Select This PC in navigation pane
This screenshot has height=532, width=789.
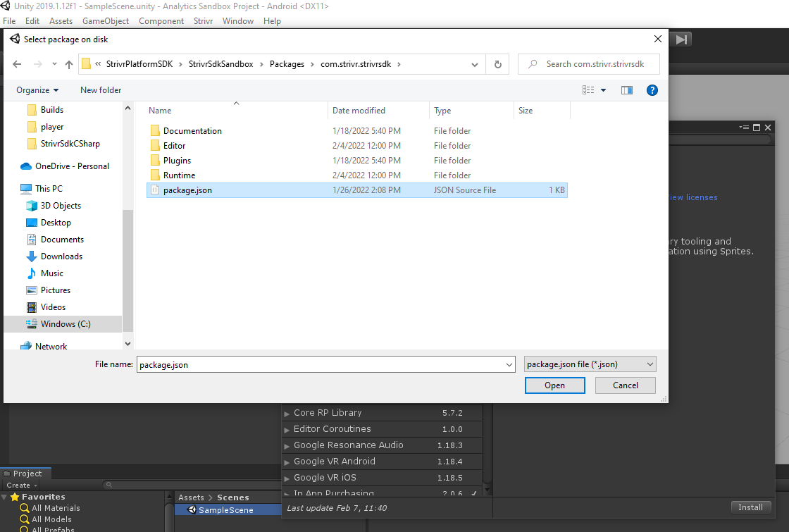coord(49,189)
